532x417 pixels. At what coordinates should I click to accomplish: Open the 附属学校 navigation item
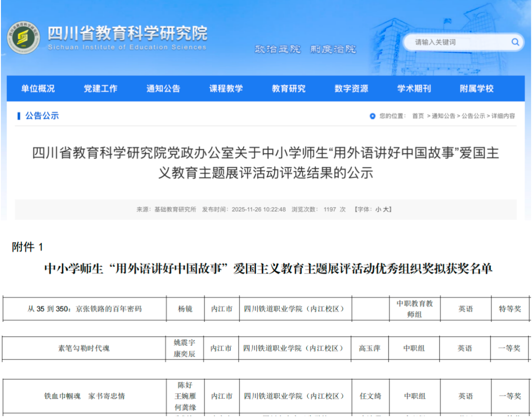(x=477, y=89)
